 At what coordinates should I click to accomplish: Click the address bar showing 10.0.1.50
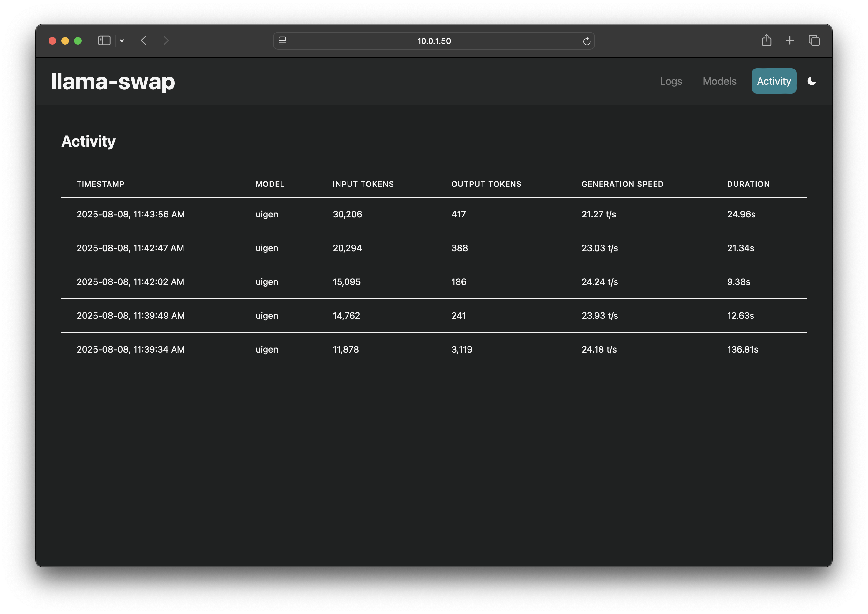434,41
